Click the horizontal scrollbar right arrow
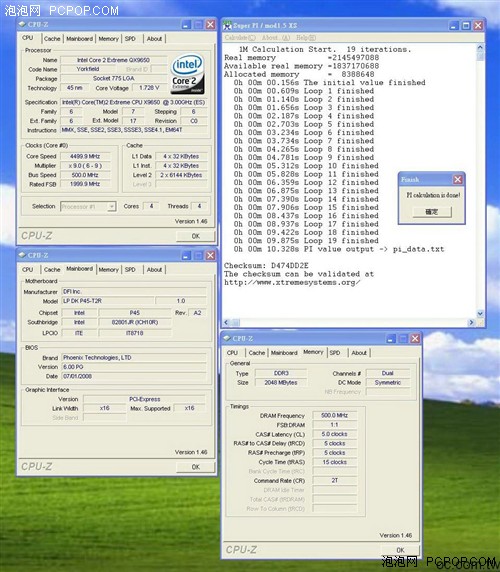 click(471, 322)
